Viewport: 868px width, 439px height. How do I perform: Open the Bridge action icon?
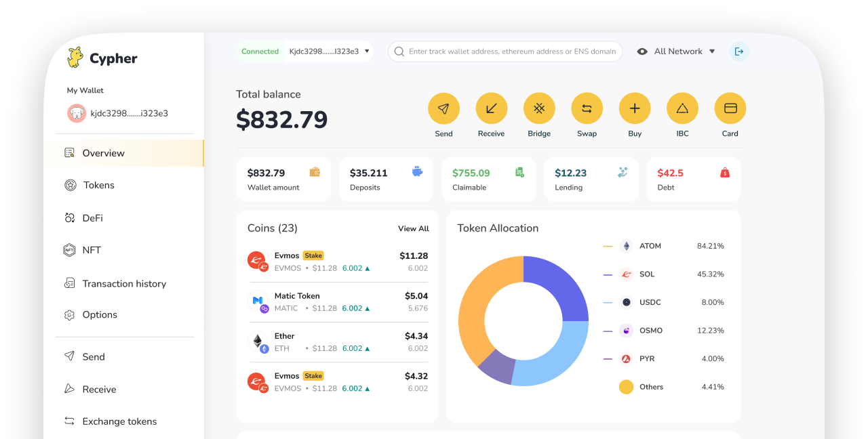(x=539, y=108)
